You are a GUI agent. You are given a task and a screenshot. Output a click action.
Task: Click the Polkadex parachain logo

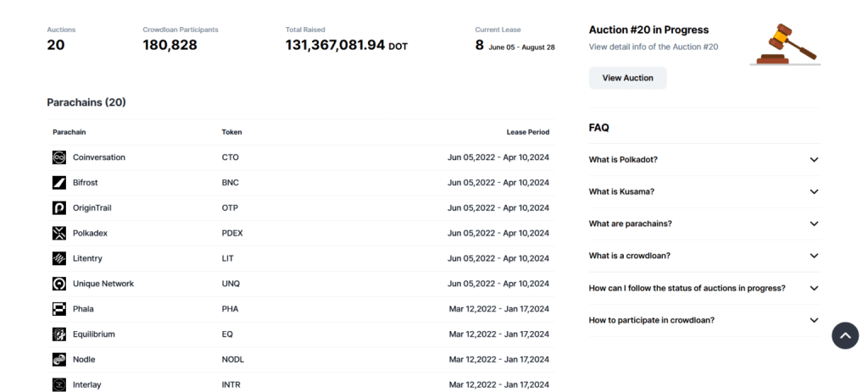[x=59, y=234]
